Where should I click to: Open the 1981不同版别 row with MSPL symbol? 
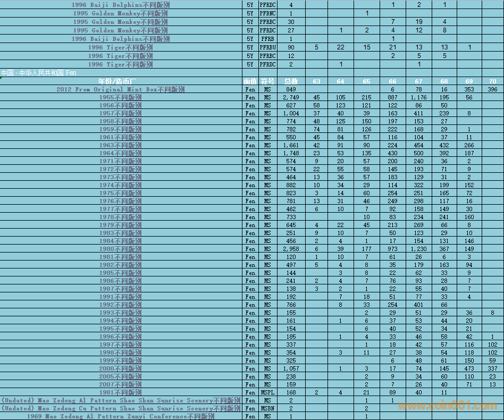pos(121,392)
